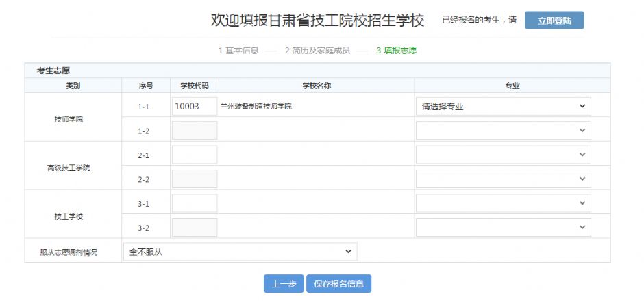Click school code field for row 1-1

[x=195, y=107]
